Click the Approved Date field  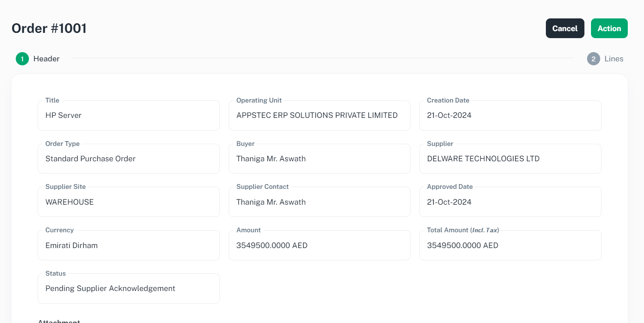click(x=510, y=202)
